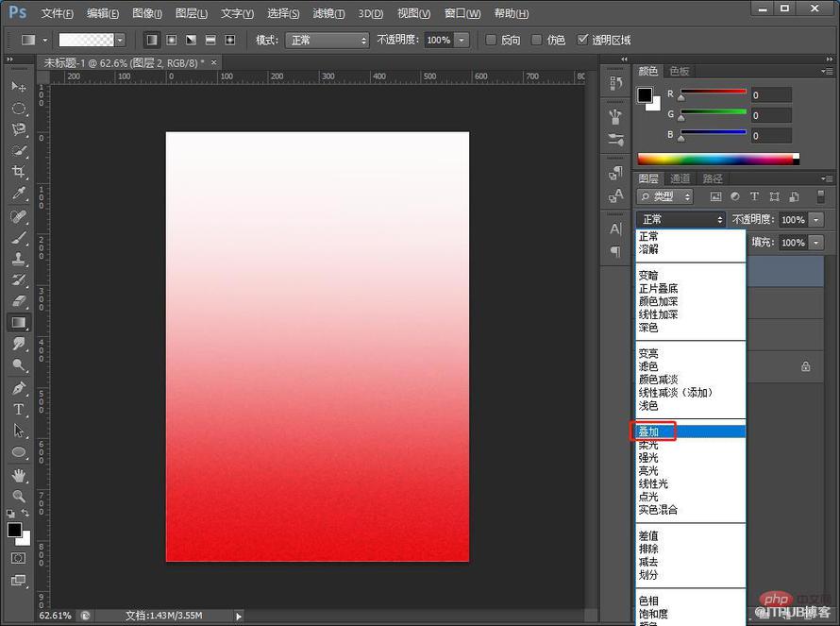
Task: Toggle Quick Mask mode icon
Action: point(18,558)
